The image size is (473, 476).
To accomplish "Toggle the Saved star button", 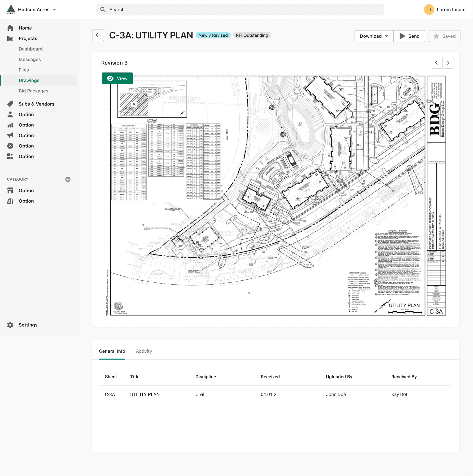I will 444,36.
